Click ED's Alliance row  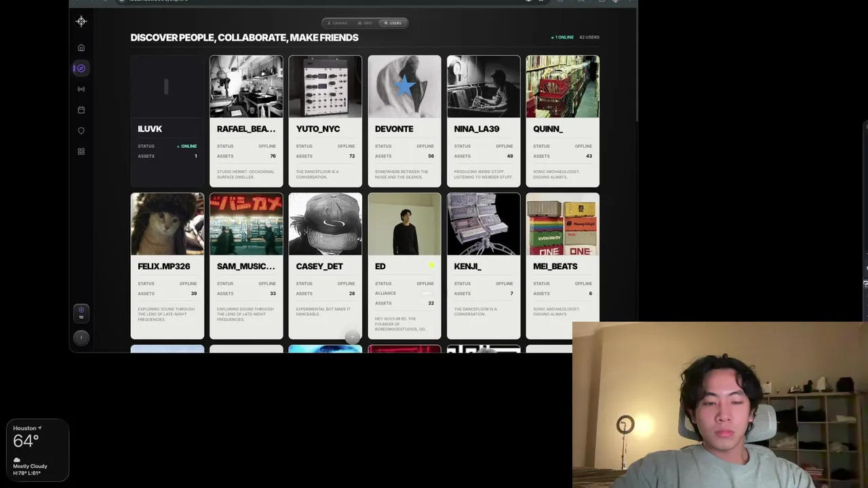coord(404,293)
